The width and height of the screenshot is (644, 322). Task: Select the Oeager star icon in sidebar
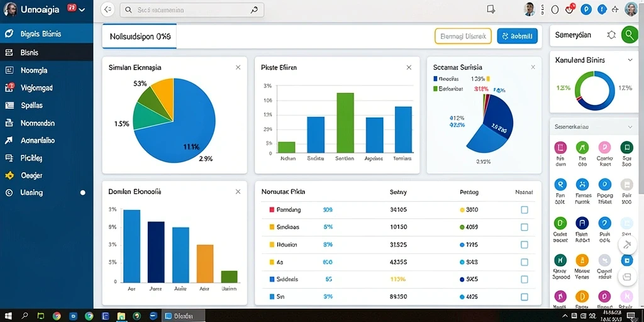[9, 175]
